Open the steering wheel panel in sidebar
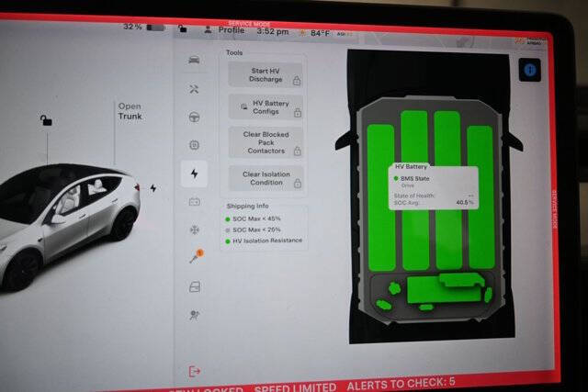The image size is (588, 392). (194, 118)
